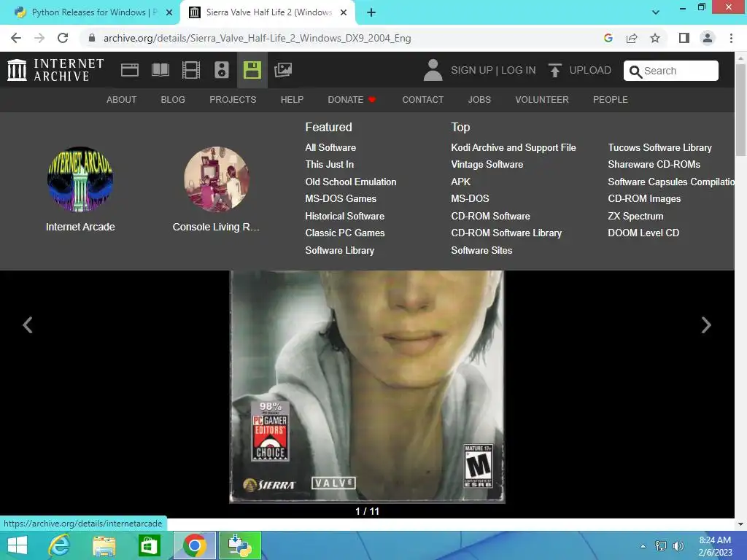This screenshot has height=560, width=747.
Task: Open the Classic PC Games link
Action: tap(345, 233)
